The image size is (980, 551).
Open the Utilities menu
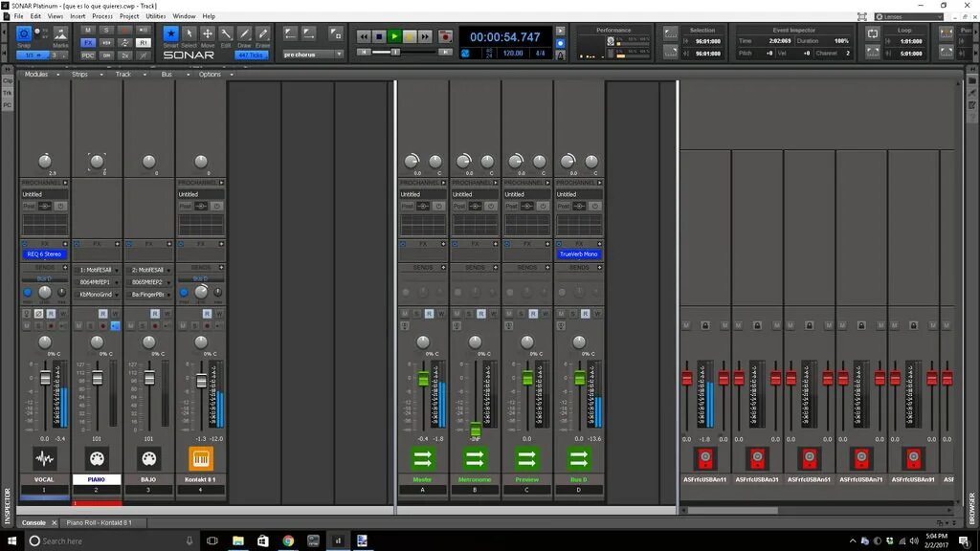(x=156, y=16)
